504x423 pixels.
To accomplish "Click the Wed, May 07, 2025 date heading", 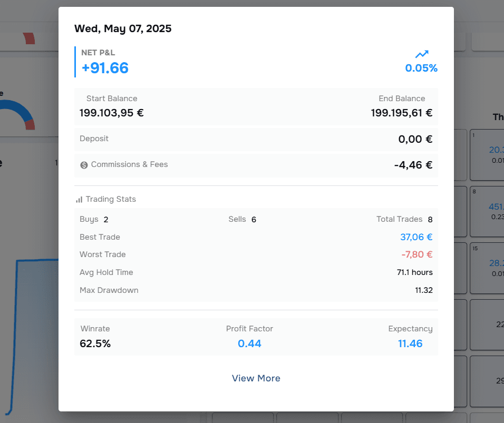I will pos(123,28).
